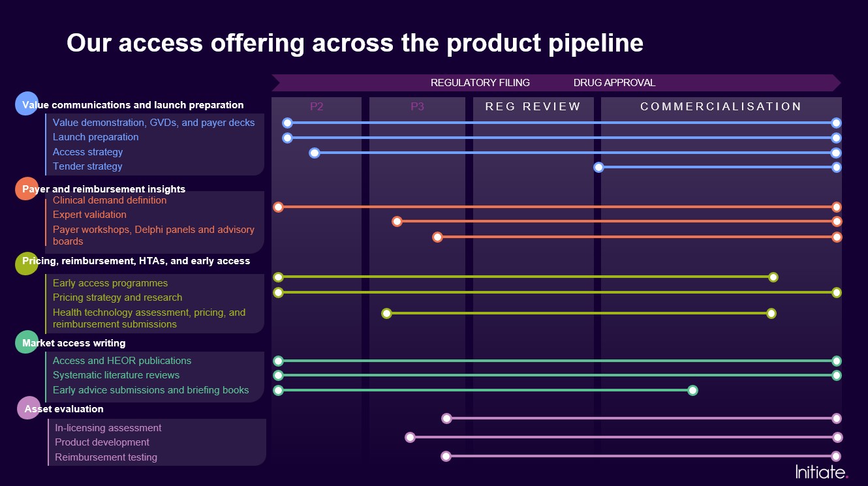868x486 pixels.
Task: Select the COMMERCIALISATION column header
Action: coord(721,106)
